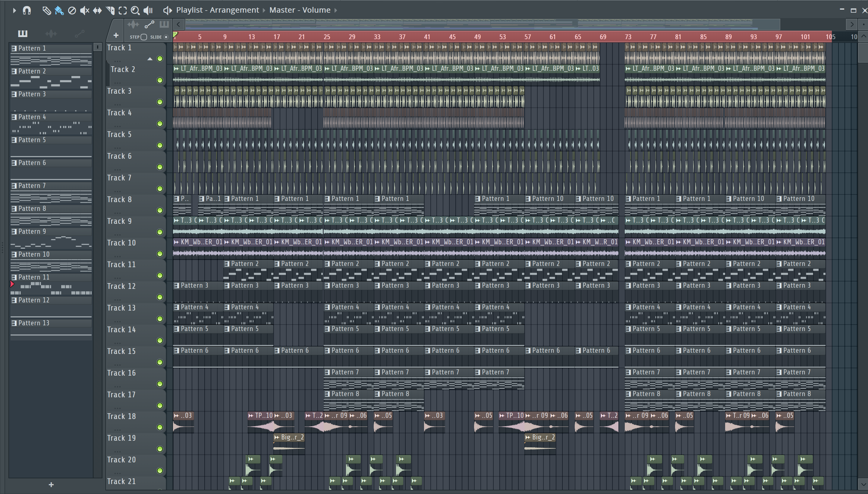Open the playlist options menu arrow
This screenshot has height=494, width=868.
tap(14, 11)
